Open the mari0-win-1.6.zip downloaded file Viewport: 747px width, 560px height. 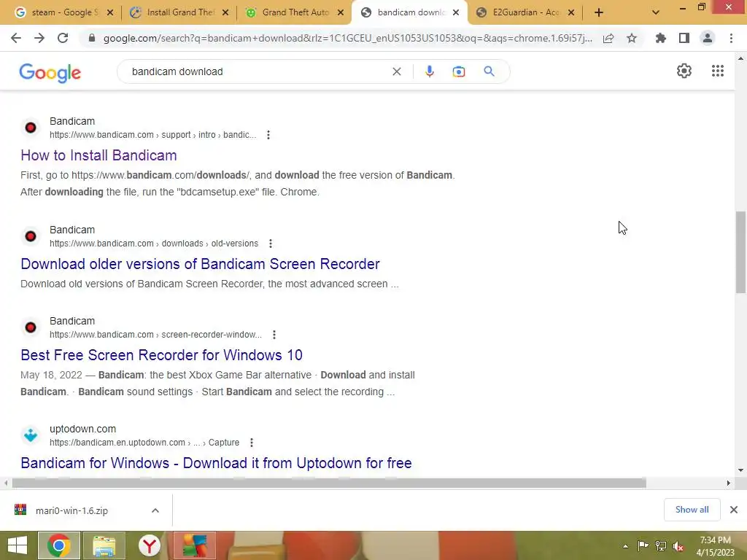coord(71,510)
